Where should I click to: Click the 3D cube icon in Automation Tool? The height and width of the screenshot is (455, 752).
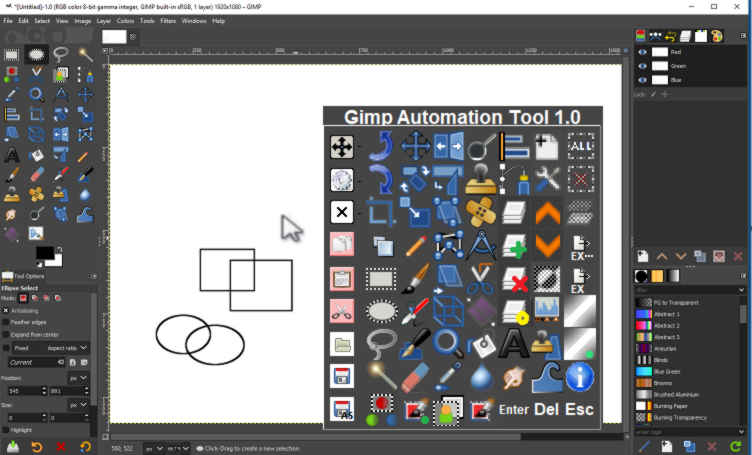pos(448,311)
